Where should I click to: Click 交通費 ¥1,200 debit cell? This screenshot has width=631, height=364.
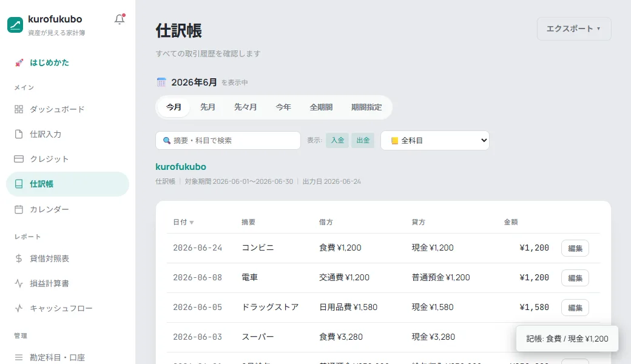tap(344, 277)
